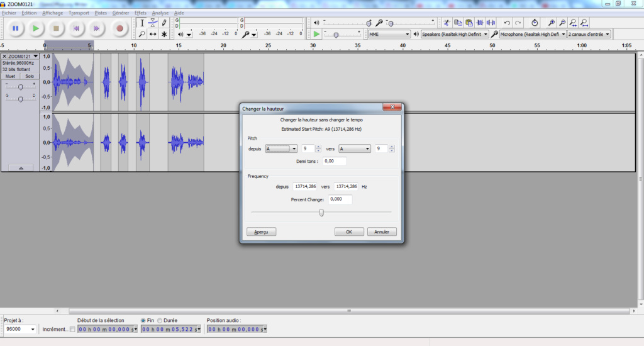Image resolution: width=644 pixels, height=346 pixels.
Task: Open the 2 canaux d'entrée dropdown
Action: tap(589, 34)
